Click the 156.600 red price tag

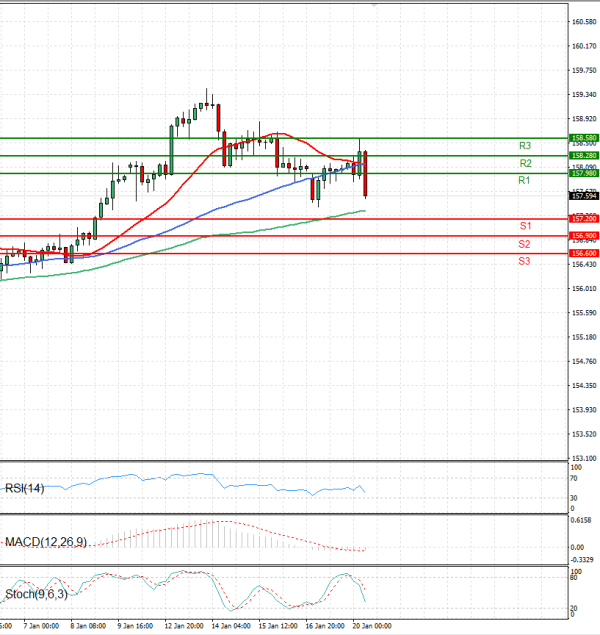tap(583, 254)
